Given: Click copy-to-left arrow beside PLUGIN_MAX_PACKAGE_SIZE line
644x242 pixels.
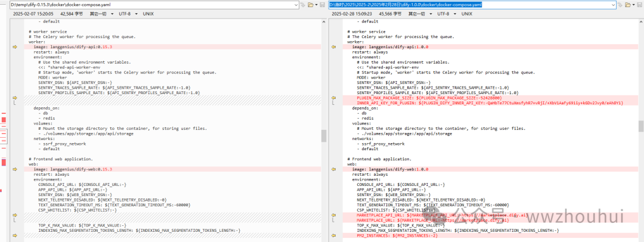Looking at the screenshot, I should tap(333, 98).
